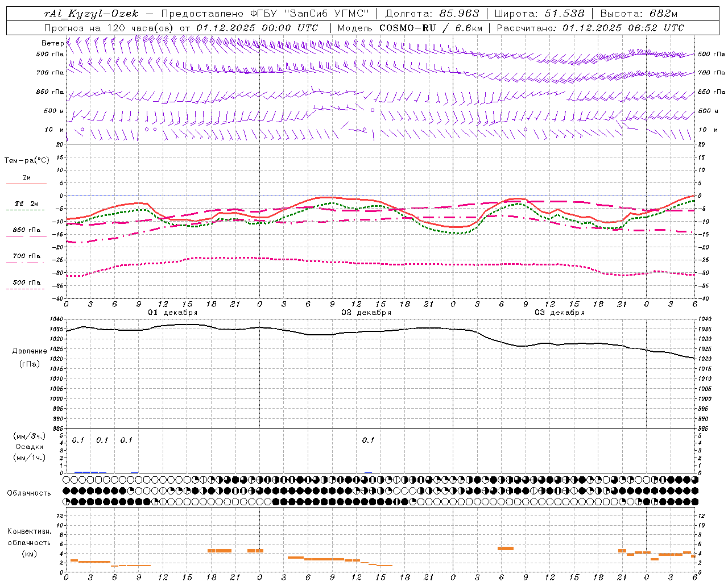Click the Конвективн. panel label
The image size is (728, 582).
[x=30, y=531]
